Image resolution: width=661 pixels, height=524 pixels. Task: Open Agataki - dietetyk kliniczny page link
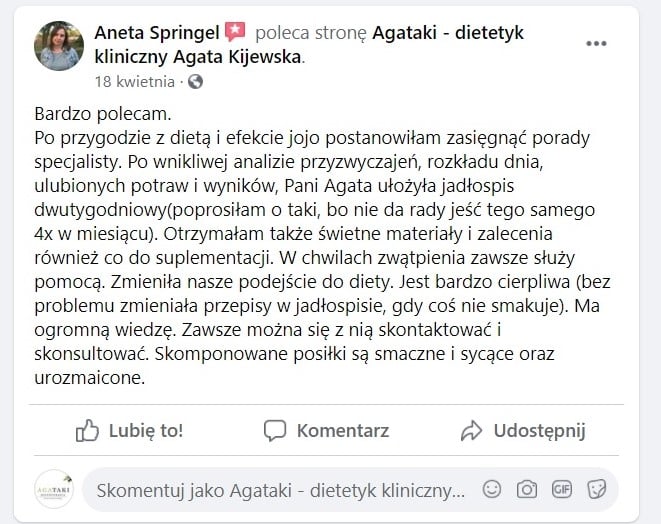[448, 33]
